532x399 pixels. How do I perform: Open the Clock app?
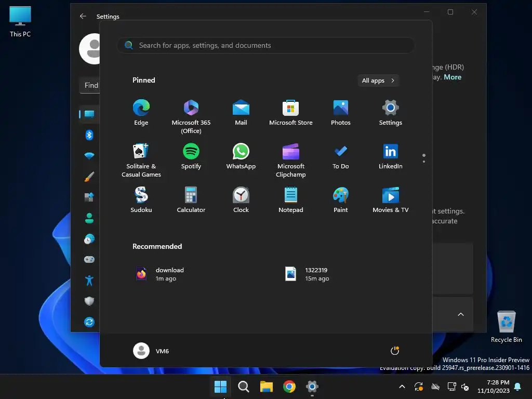[x=241, y=200]
